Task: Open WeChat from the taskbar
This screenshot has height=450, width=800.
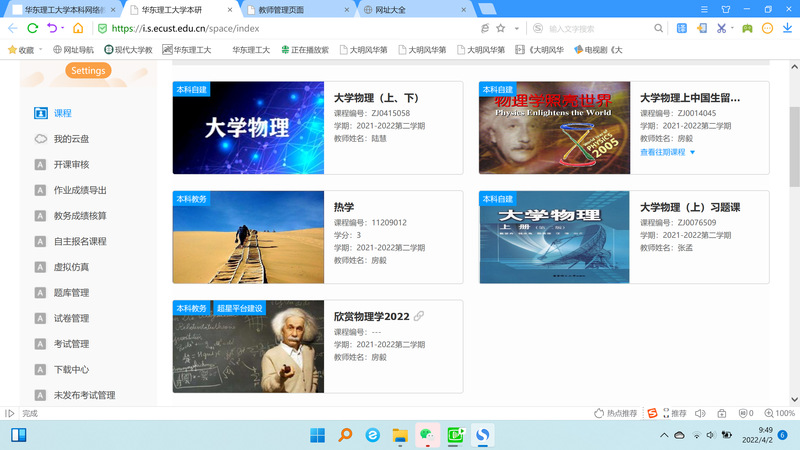Action: coord(427,435)
